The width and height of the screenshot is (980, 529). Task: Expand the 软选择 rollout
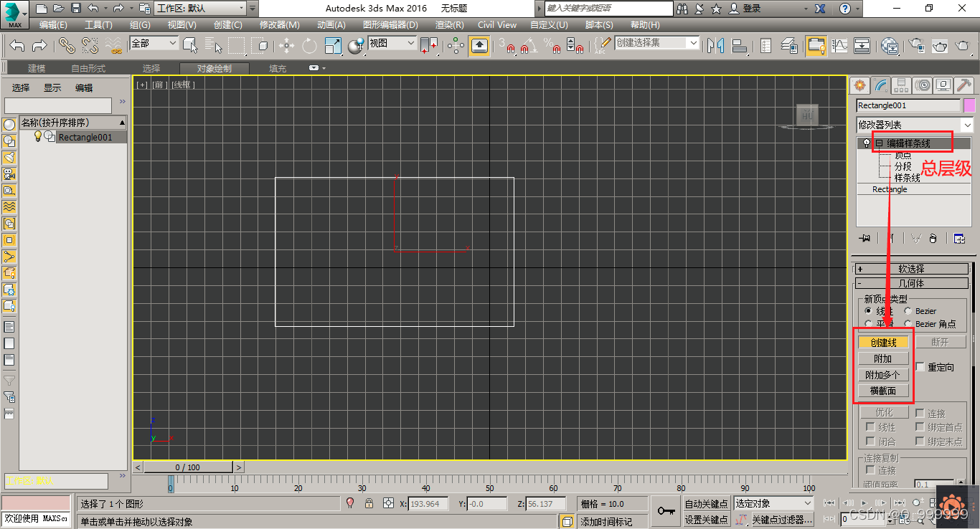click(x=911, y=269)
